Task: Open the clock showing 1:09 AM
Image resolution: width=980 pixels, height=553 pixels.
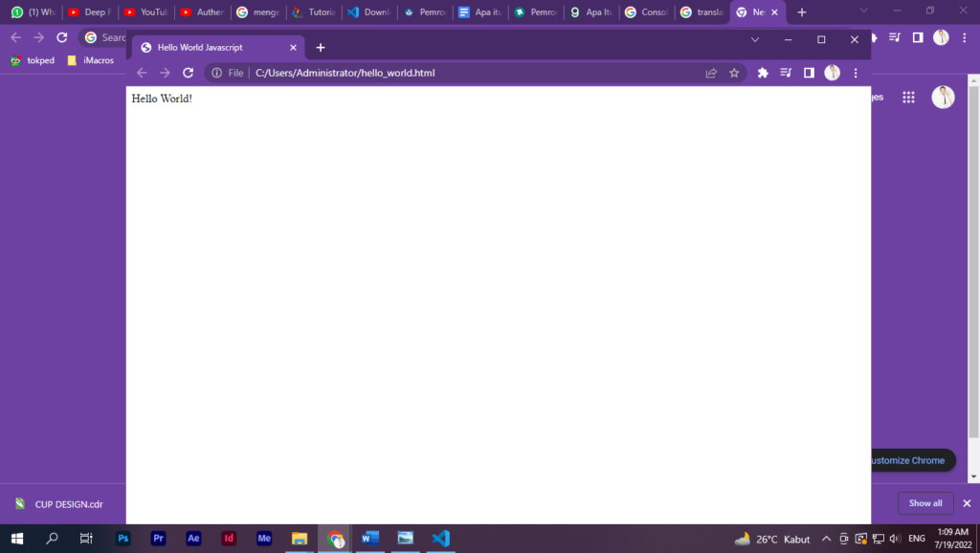Action: pos(952,539)
